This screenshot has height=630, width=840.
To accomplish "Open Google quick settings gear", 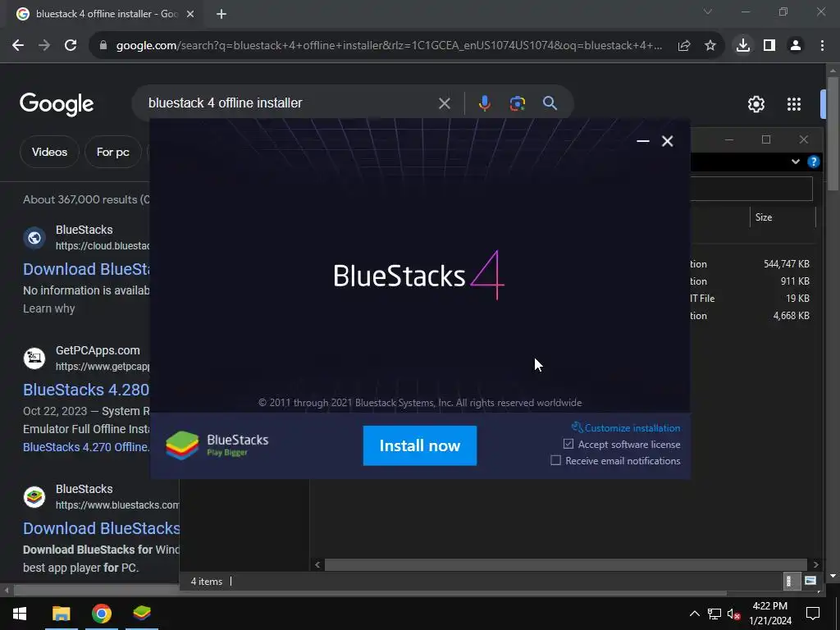I will click(x=756, y=104).
